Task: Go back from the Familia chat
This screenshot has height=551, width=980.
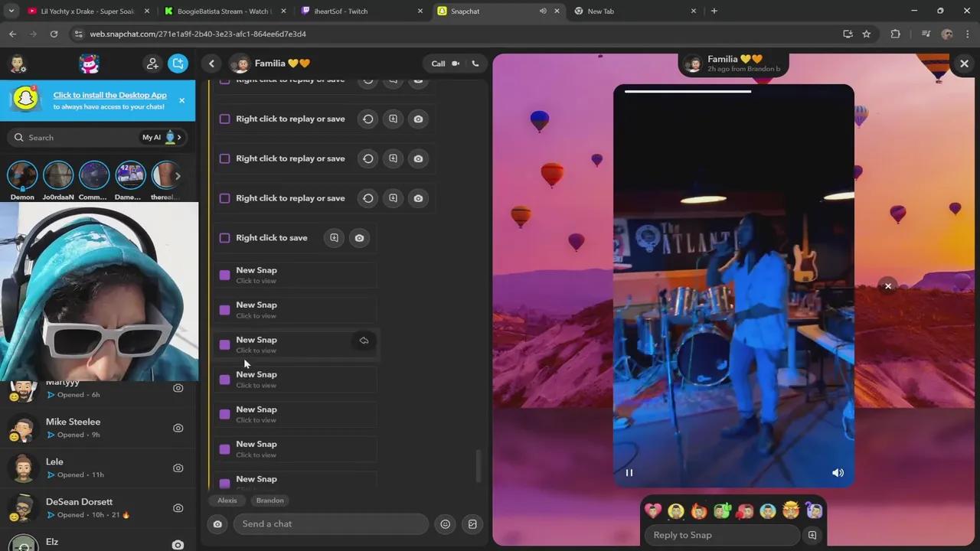Action: [211, 64]
